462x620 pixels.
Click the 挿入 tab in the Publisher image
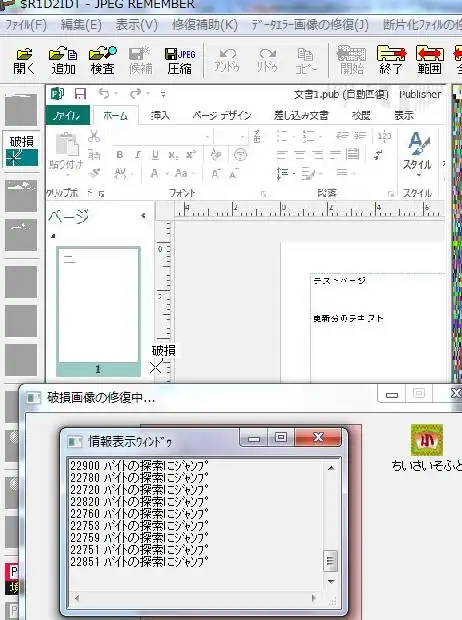pyautogui.click(x=160, y=115)
